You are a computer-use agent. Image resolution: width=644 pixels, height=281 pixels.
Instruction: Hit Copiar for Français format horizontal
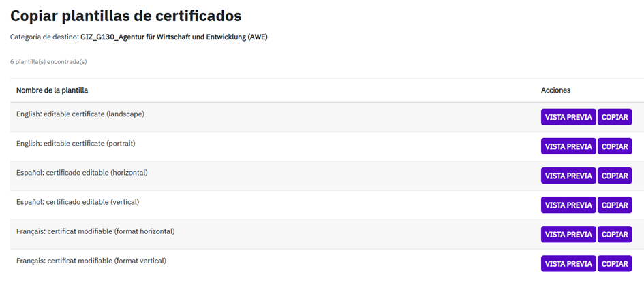click(615, 234)
